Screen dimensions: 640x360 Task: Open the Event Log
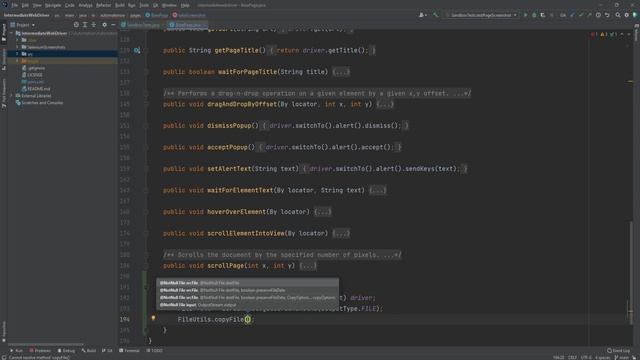tap(618, 351)
